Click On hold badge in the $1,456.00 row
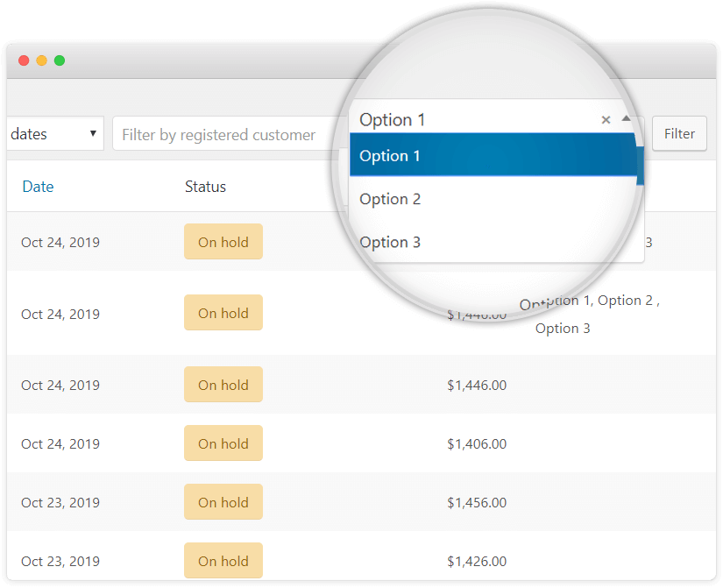Viewport: 723px width, 588px height. (223, 502)
